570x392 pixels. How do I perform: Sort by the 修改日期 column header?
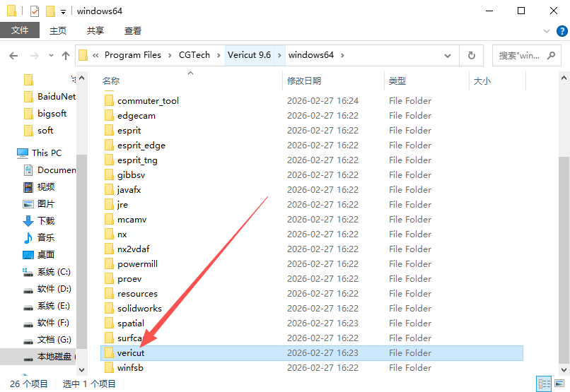[x=304, y=81]
